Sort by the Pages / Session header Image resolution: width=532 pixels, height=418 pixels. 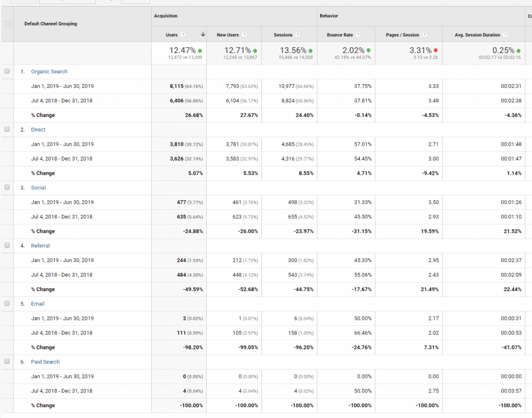tap(402, 35)
